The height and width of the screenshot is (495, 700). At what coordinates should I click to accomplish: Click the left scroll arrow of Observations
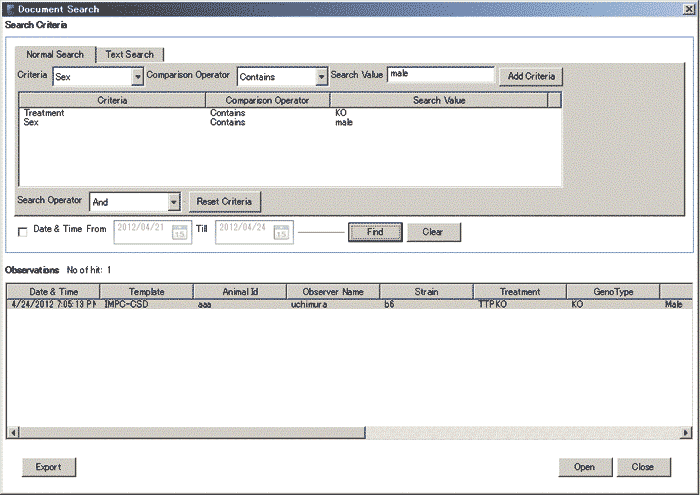(x=13, y=433)
